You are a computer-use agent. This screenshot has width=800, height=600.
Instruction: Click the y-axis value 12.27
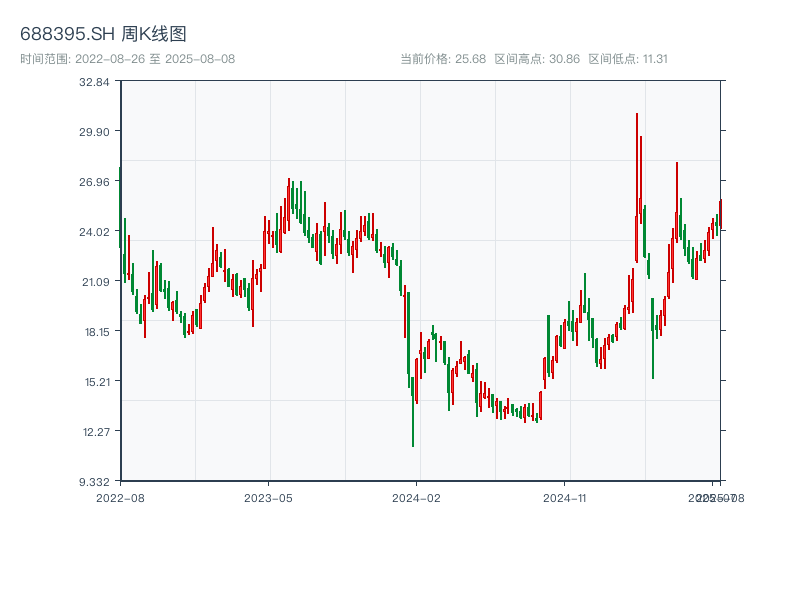tap(96, 432)
